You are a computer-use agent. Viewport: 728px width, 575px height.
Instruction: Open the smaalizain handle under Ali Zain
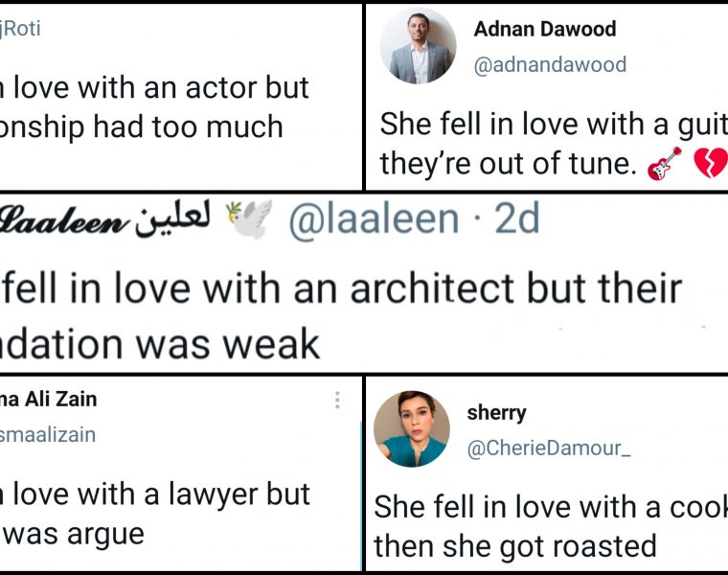click(48, 434)
